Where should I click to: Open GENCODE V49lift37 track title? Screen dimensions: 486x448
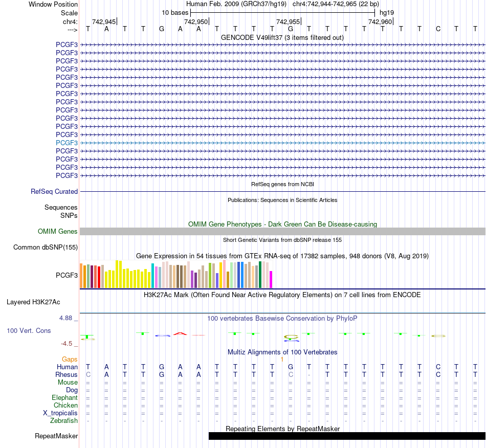[x=282, y=38]
